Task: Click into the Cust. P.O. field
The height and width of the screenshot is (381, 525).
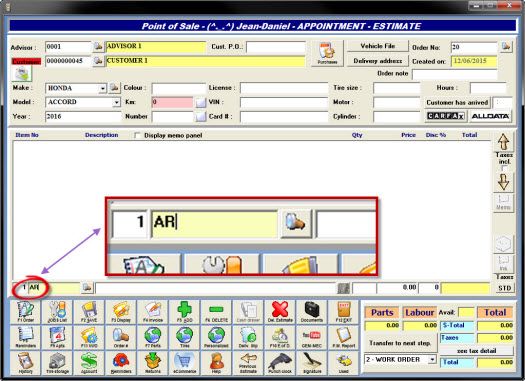Action: pos(276,47)
